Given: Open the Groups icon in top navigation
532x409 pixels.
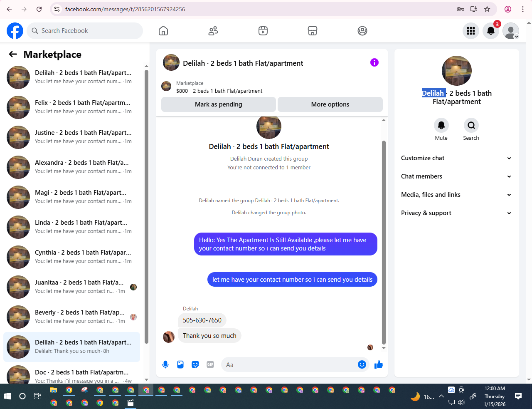Looking at the screenshot, I should pyautogui.click(x=362, y=31).
